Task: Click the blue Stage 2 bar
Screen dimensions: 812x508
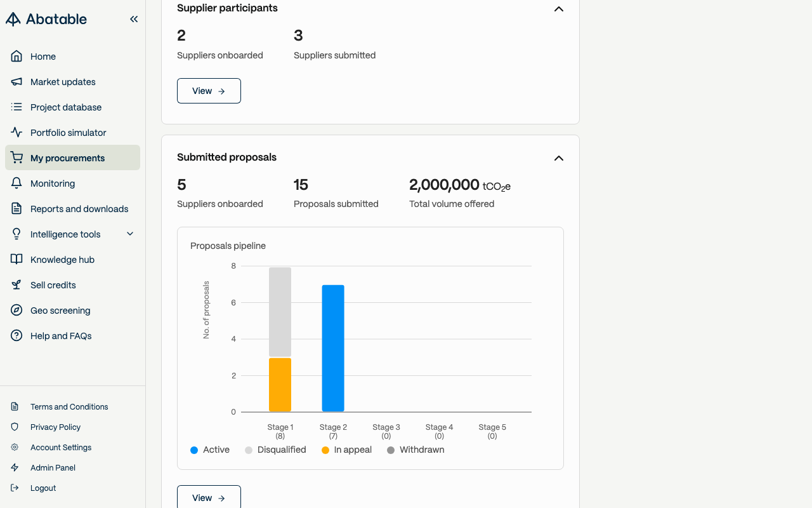Action: pos(333,348)
